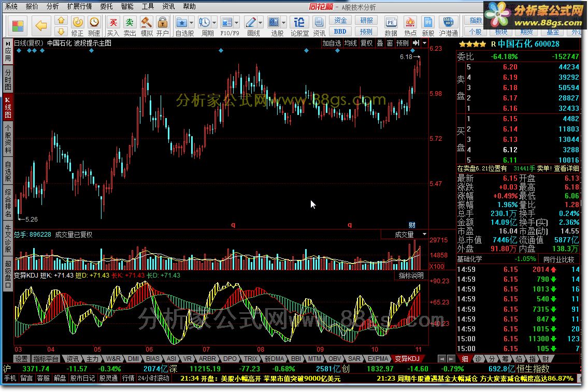Click the BBD button
This screenshot has width=588, height=392.
point(340,32)
